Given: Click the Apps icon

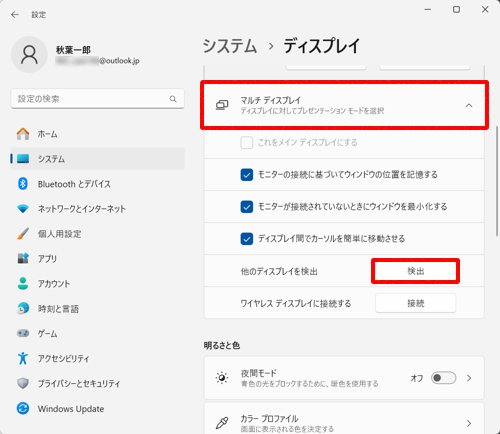Looking at the screenshot, I should point(23,258).
